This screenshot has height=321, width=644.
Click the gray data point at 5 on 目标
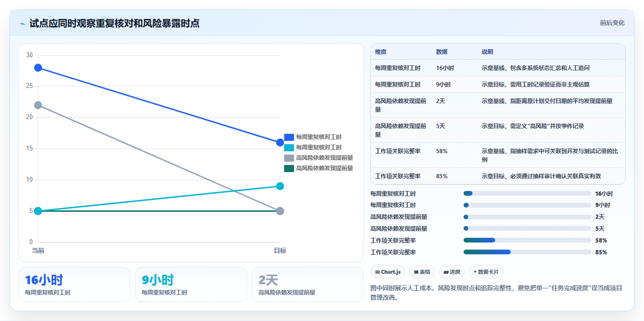point(280,211)
